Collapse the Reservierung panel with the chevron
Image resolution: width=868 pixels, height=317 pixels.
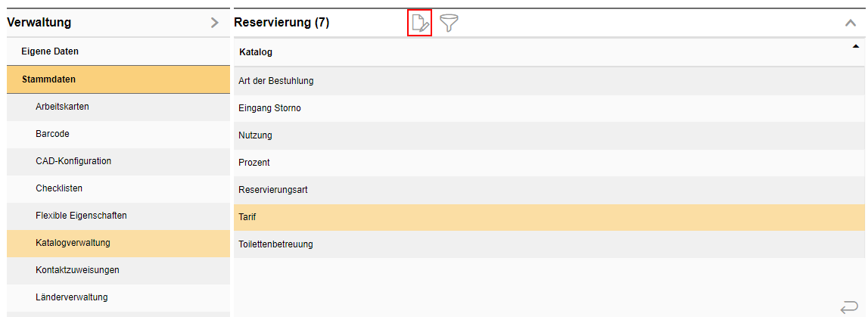[x=851, y=23]
